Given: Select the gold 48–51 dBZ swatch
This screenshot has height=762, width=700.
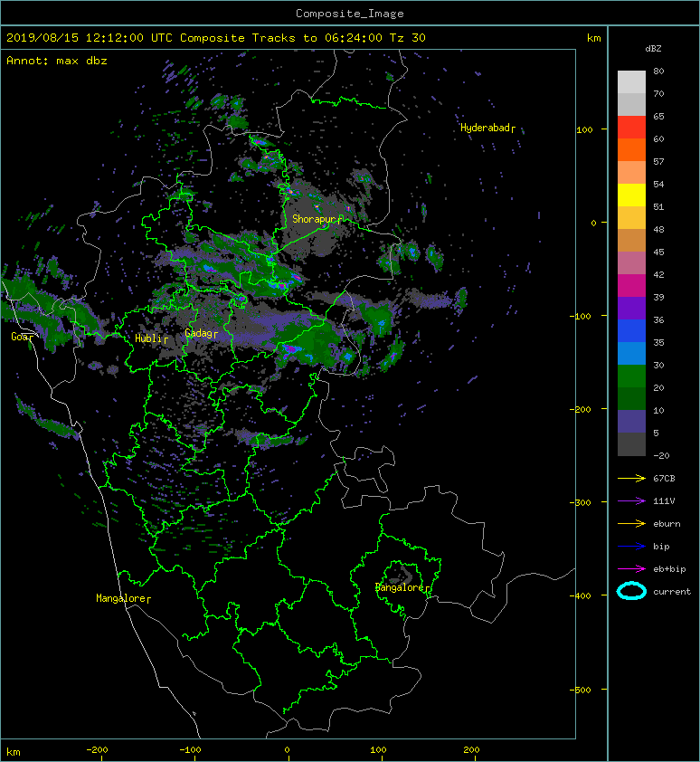Looking at the screenshot, I should tap(631, 218).
